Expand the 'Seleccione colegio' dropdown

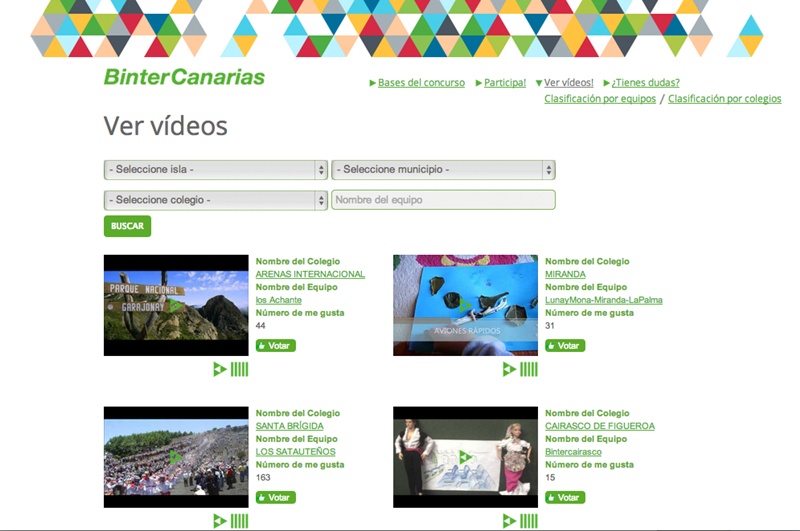point(215,200)
